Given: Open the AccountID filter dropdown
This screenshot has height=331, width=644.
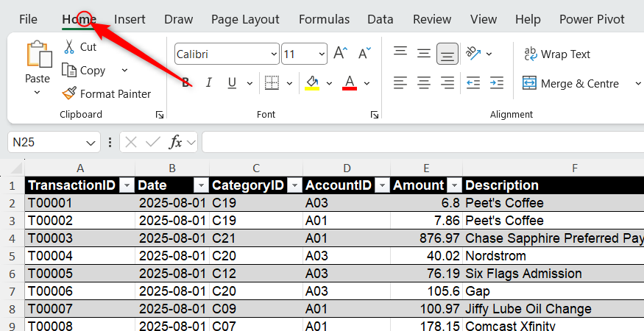Looking at the screenshot, I should 383,185.
